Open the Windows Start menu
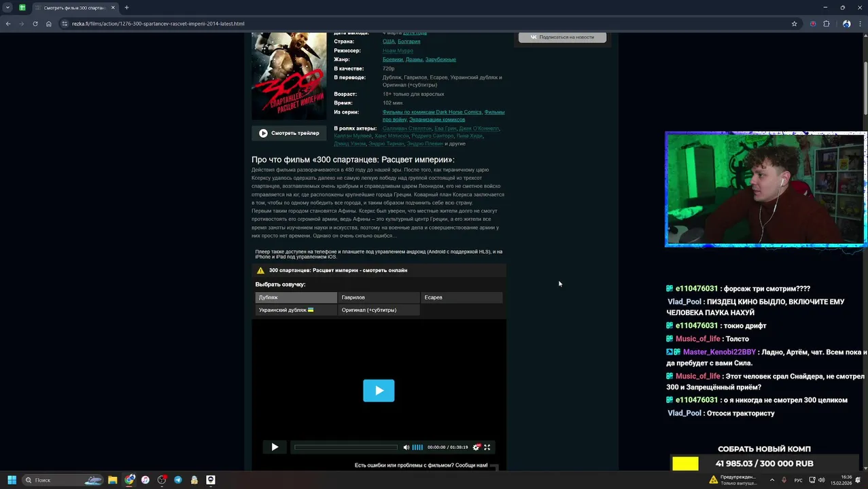The width and height of the screenshot is (868, 489). click(x=12, y=480)
